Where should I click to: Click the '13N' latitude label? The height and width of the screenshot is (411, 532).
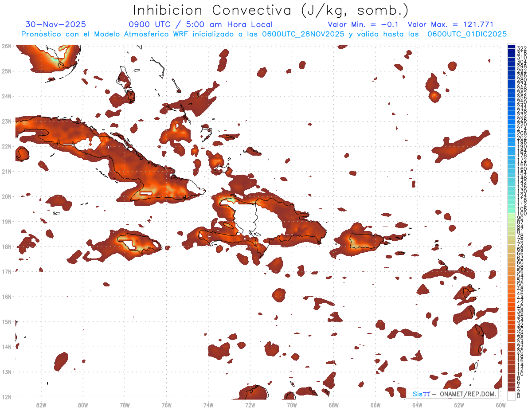click(6, 372)
